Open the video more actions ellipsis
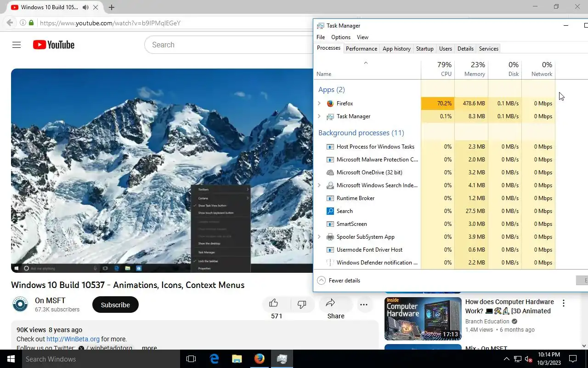Viewport: 588px width, 368px height. [364, 305]
